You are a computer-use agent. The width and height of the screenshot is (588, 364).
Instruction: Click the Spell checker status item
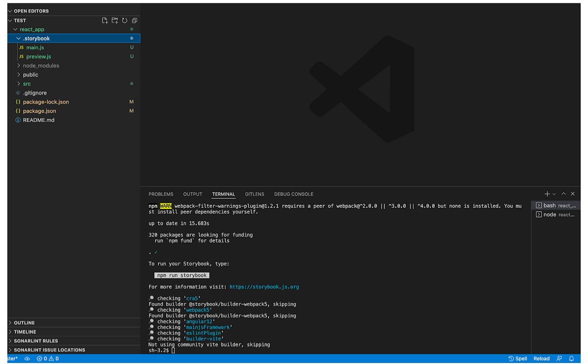click(518, 359)
